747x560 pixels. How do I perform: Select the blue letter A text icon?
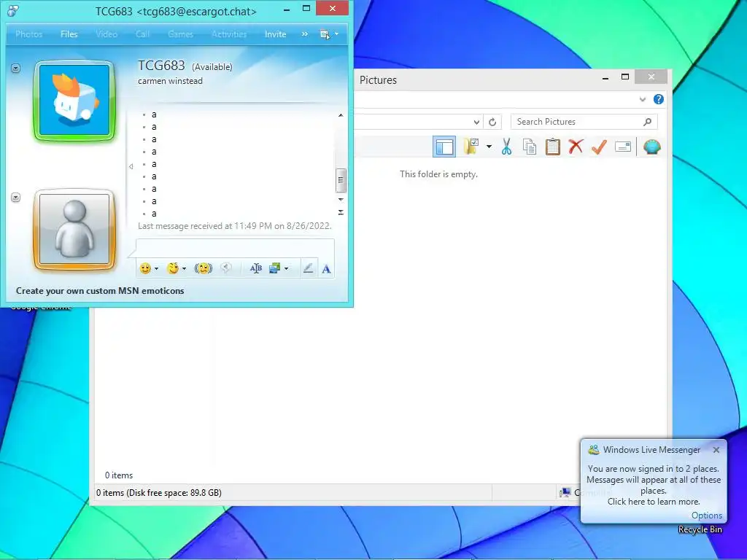(326, 269)
